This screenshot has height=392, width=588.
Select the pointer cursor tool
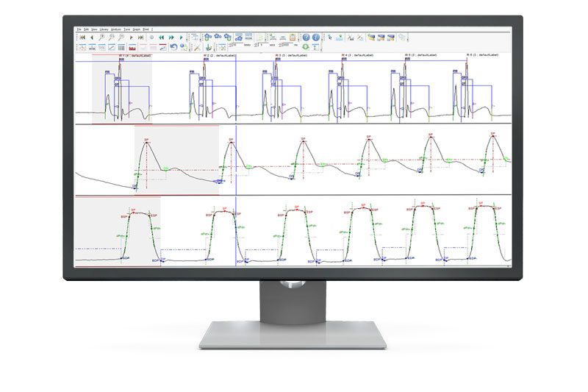click(x=329, y=37)
